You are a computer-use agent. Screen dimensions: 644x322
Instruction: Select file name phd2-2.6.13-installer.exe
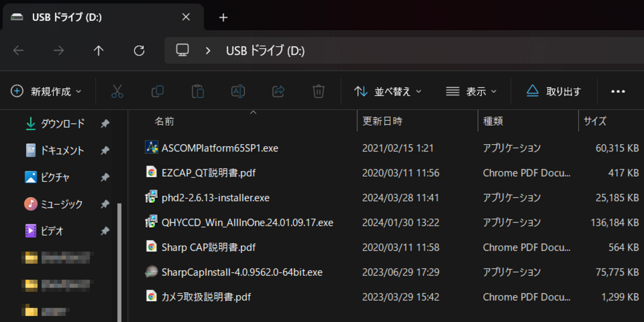coord(215,198)
